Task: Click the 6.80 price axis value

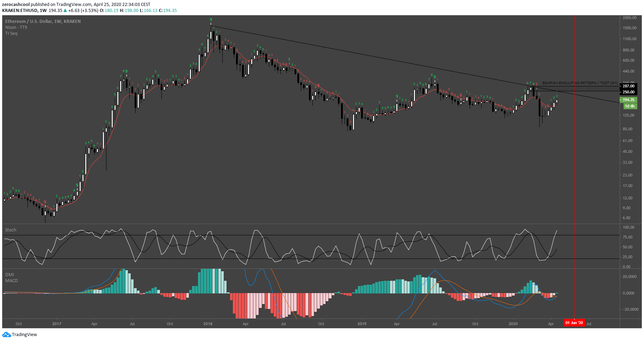Action: pos(626,218)
